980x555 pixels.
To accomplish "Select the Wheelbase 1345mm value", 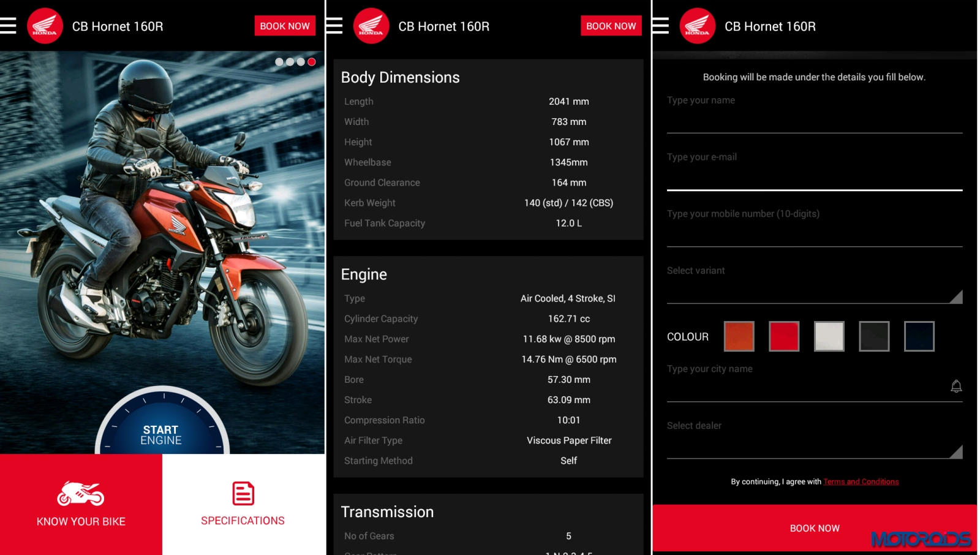I will click(568, 162).
